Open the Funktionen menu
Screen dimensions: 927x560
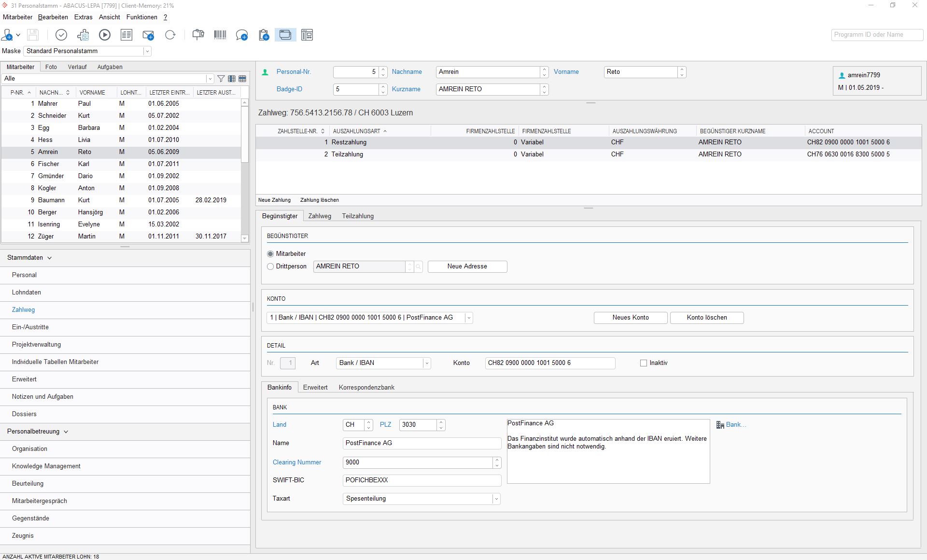pos(142,17)
